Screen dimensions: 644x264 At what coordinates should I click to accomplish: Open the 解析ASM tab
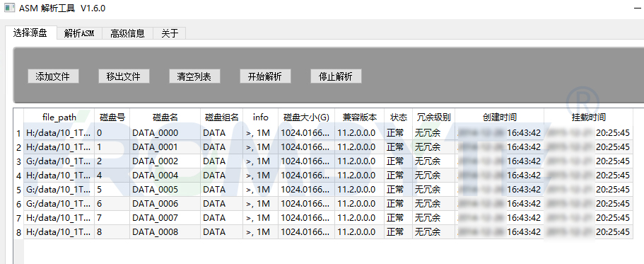[79, 34]
